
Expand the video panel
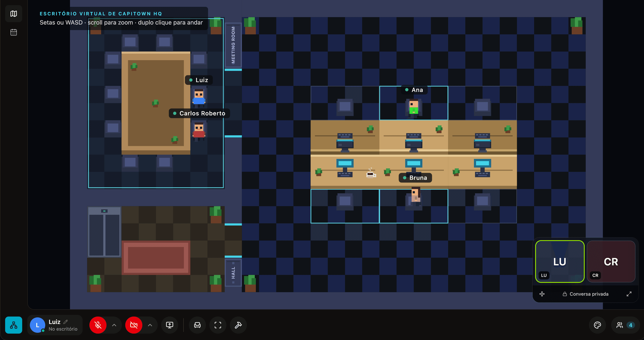pyautogui.click(x=629, y=294)
